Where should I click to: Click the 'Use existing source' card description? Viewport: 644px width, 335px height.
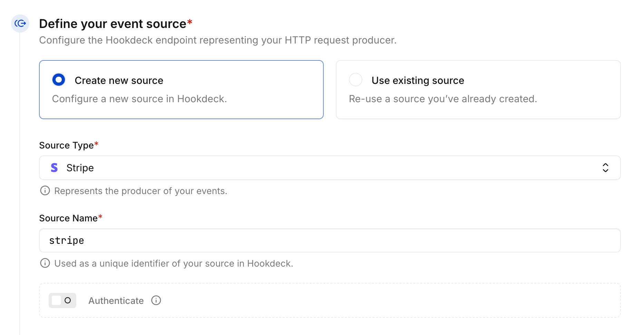443,99
